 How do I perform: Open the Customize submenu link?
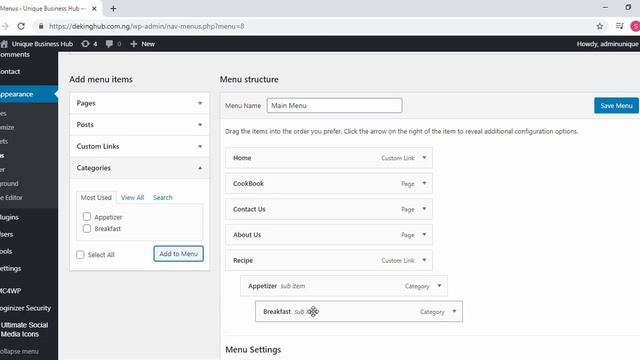coord(7,127)
